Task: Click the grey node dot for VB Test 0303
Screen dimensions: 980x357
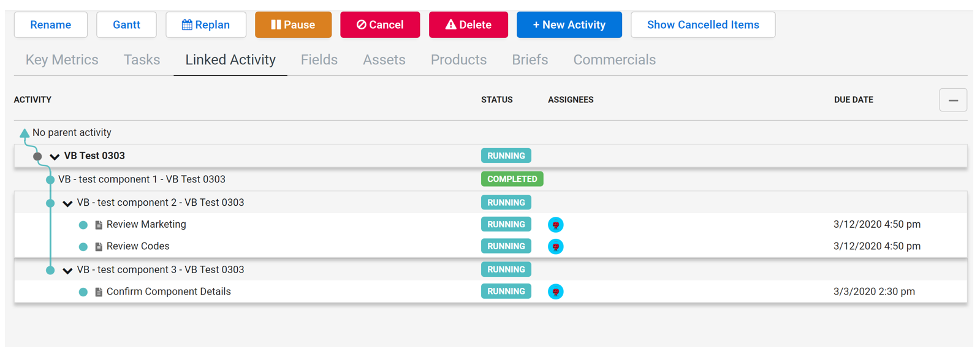Action: point(37,157)
